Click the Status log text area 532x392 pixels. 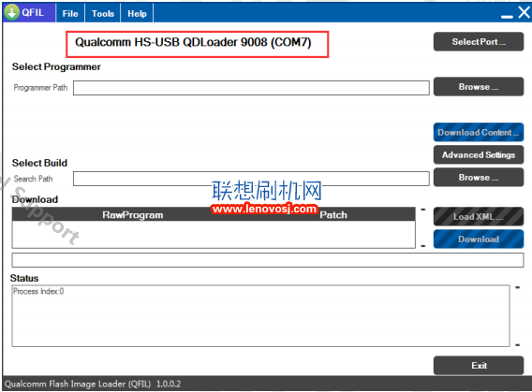click(x=260, y=316)
